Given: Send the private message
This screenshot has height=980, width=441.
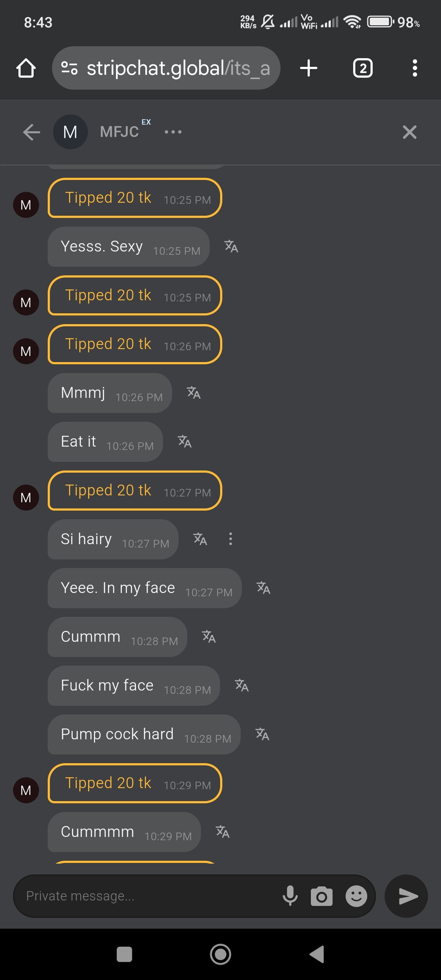Looking at the screenshot, I should (406, 896).
